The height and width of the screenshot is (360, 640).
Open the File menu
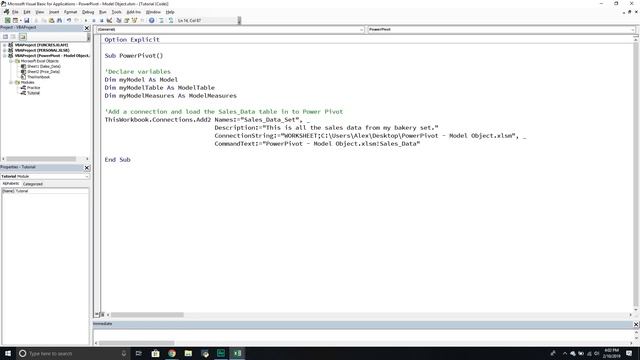(x=15, y=12)
